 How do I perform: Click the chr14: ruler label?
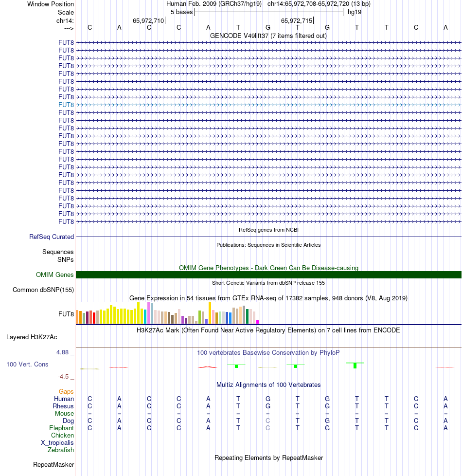click(x=65, y=20)
